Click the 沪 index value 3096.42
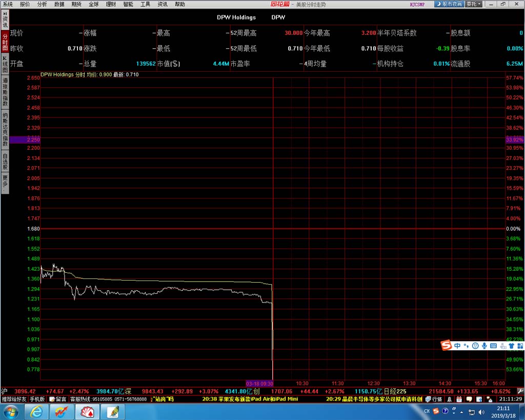 click(x=25, y=391)
